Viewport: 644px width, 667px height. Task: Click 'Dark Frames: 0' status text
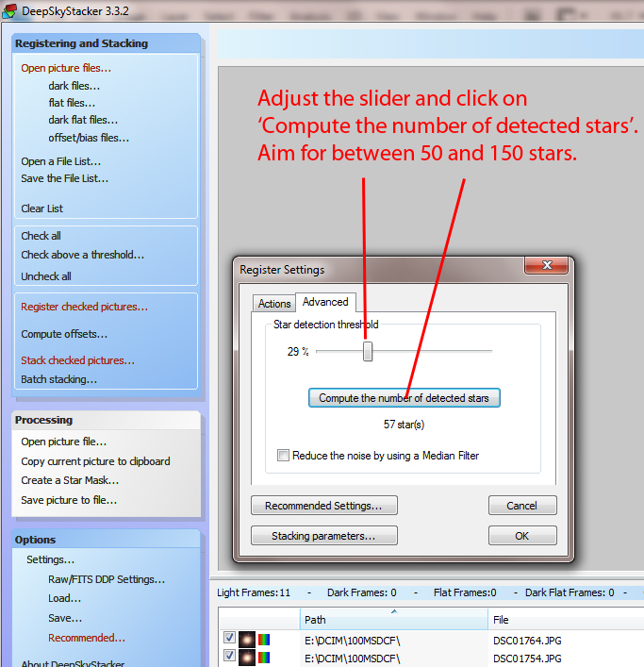(362, 592)
